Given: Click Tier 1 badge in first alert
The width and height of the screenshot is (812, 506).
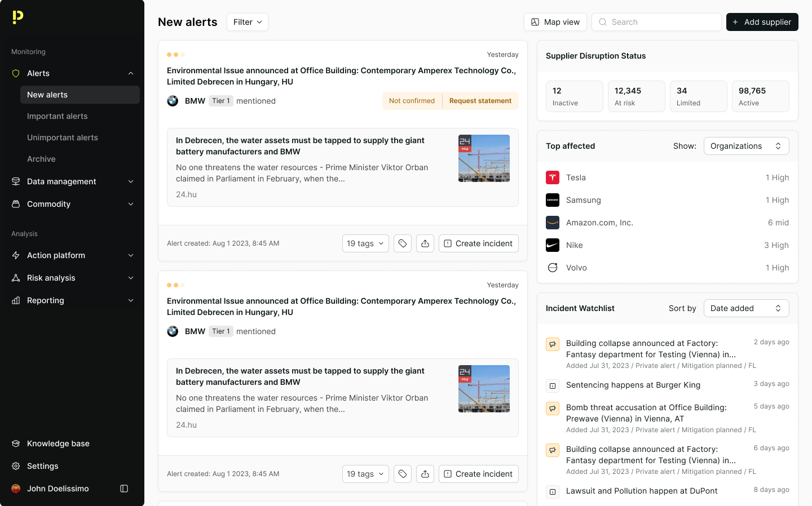Looking at the screenshot, I should (x=221, y=101).
